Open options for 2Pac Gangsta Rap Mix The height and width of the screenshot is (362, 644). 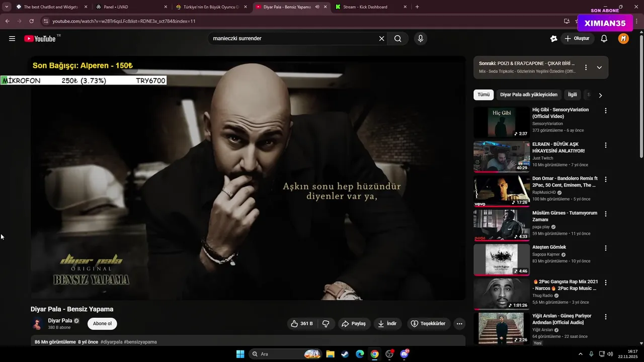606,283
